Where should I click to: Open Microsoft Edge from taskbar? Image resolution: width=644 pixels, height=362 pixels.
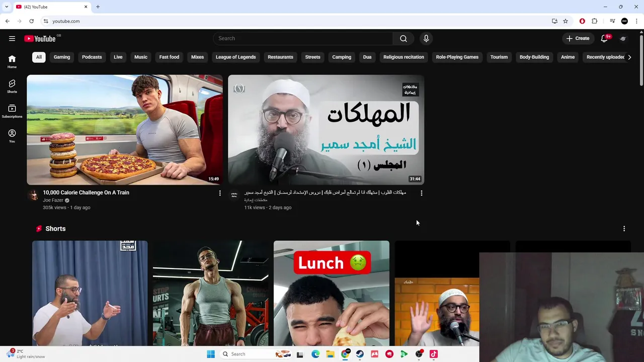point(315,354)
